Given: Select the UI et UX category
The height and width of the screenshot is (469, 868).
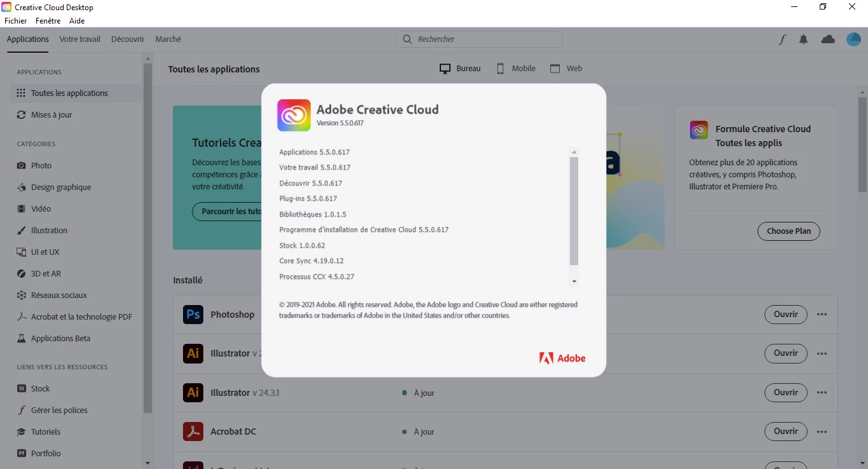Looking at the screenshot, I should point(76,252).
